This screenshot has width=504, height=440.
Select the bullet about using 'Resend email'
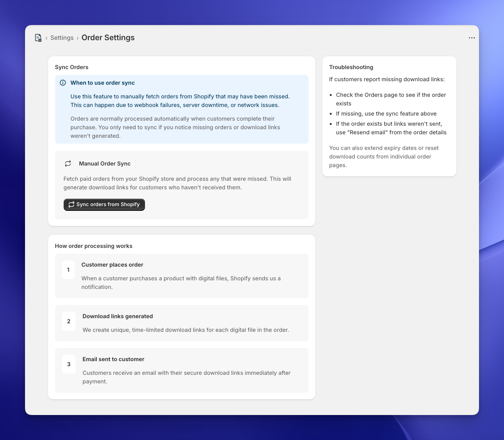tap(391, 128)
